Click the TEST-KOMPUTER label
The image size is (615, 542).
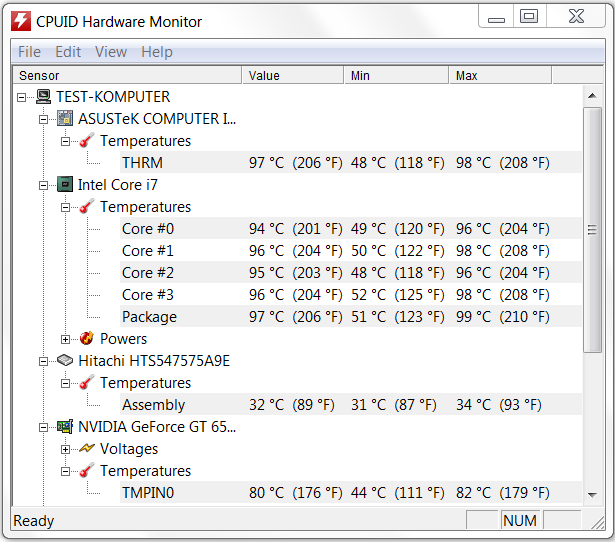click(113, 96)
